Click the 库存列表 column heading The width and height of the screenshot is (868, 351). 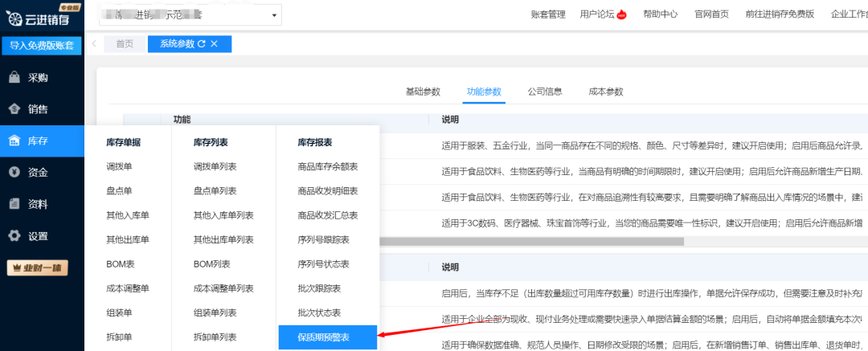point(211,142)
